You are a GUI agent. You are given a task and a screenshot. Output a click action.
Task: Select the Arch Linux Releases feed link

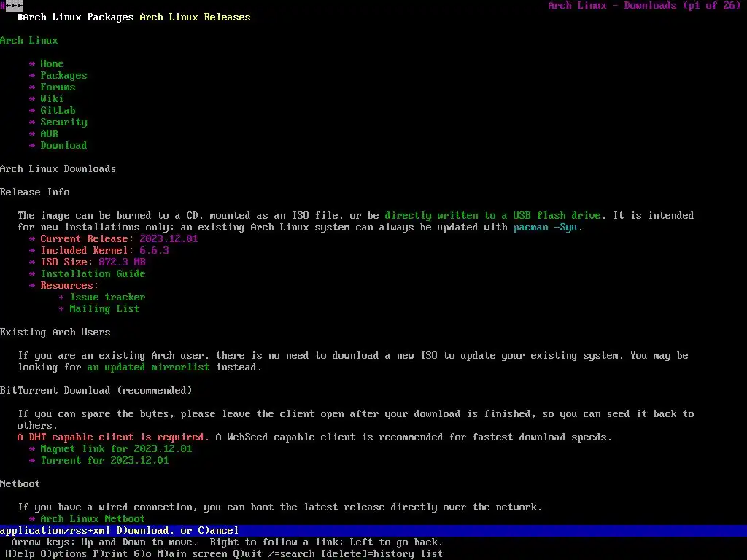coord(195,17)
